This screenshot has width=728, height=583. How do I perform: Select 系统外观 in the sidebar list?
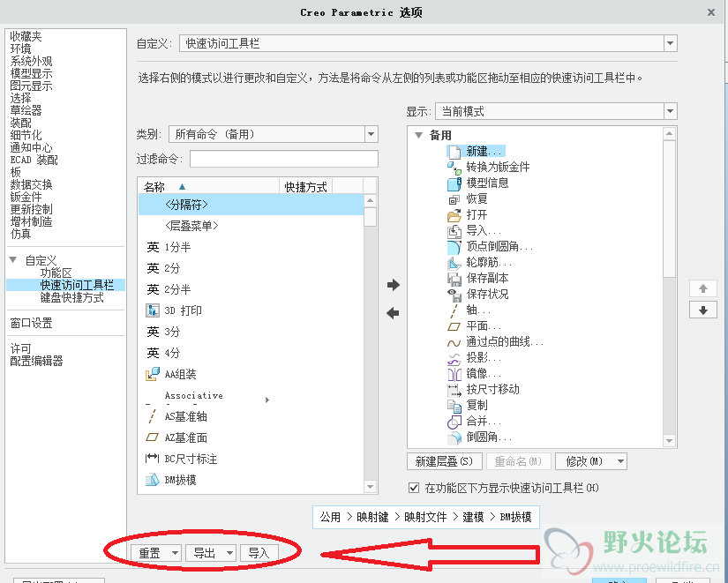[x=31, y=61]
